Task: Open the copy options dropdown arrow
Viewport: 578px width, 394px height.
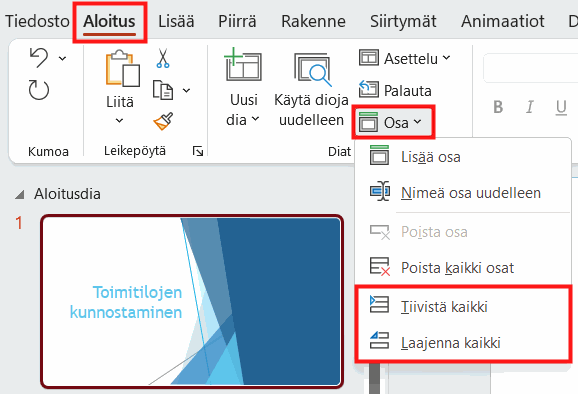Action: point(187,90)
